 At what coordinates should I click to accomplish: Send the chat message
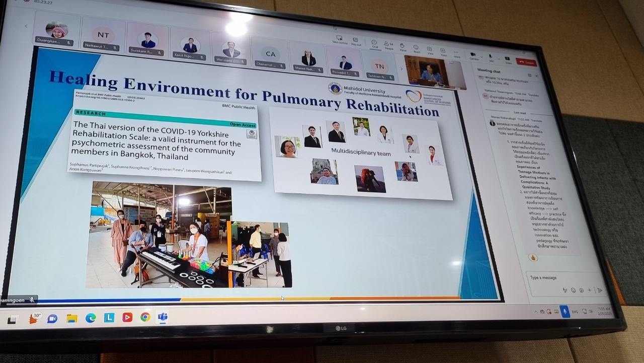click(599, 291)
